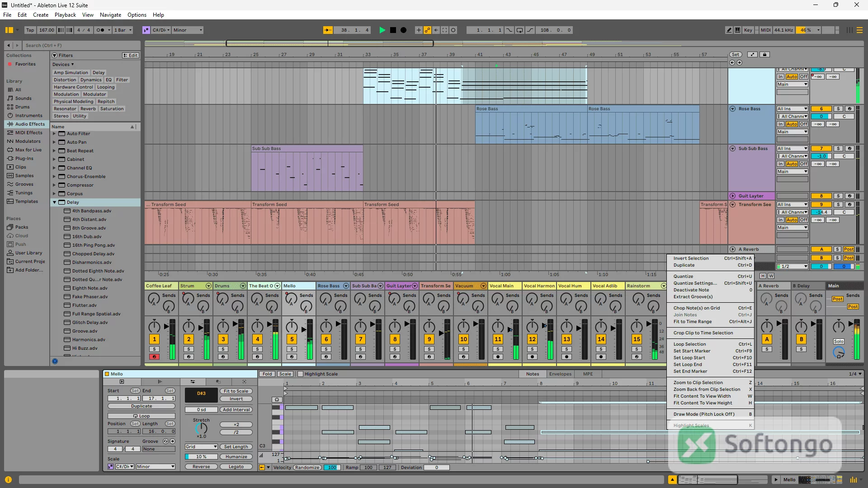Screen dimensions: 868x488
Task: Toggle the Capture MIDI icon
Action: [x=445, y=30]
